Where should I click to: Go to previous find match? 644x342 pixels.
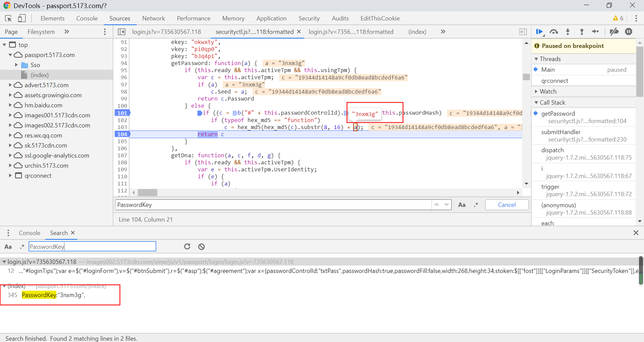436,205
